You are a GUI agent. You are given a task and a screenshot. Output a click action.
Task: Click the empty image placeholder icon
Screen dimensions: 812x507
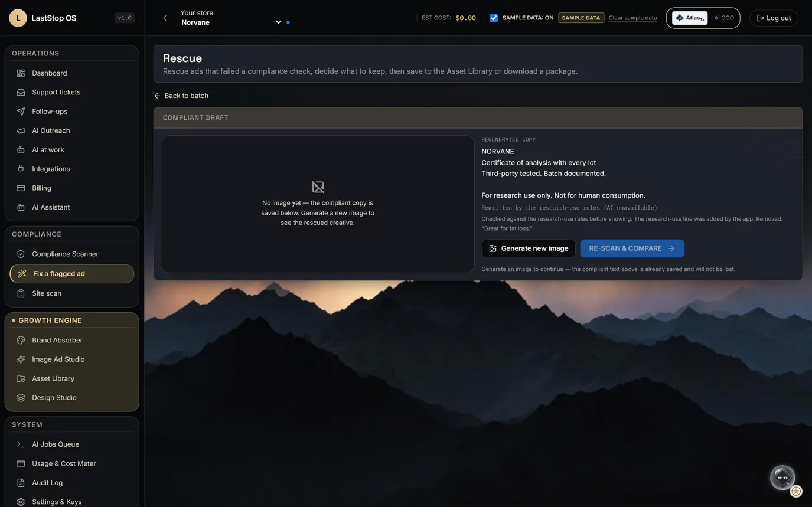318,187
